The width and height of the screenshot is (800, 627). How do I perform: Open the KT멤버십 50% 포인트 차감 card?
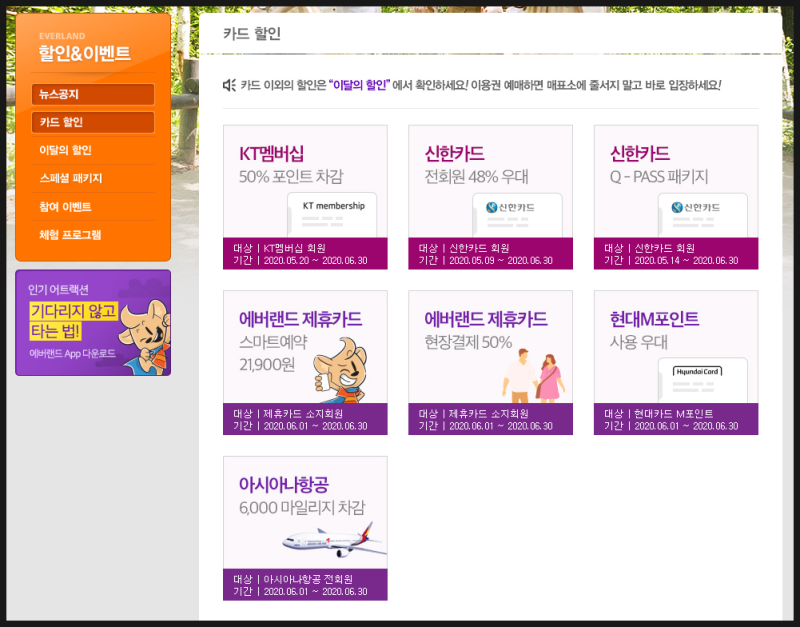coord(305,197)
